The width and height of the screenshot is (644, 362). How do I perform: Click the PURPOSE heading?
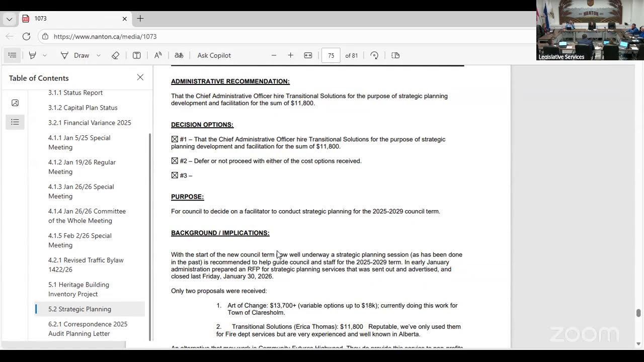tap(187, 197)
